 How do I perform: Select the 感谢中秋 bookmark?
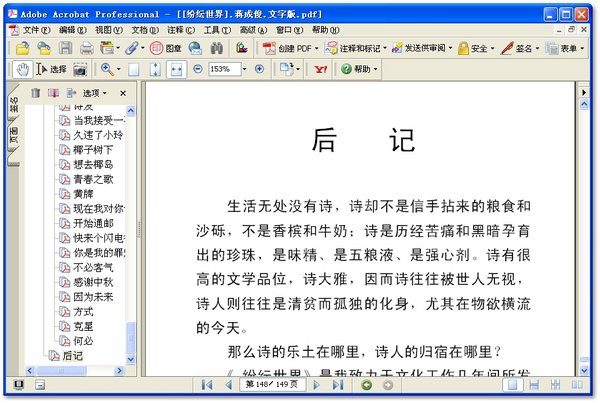(93, 282)
